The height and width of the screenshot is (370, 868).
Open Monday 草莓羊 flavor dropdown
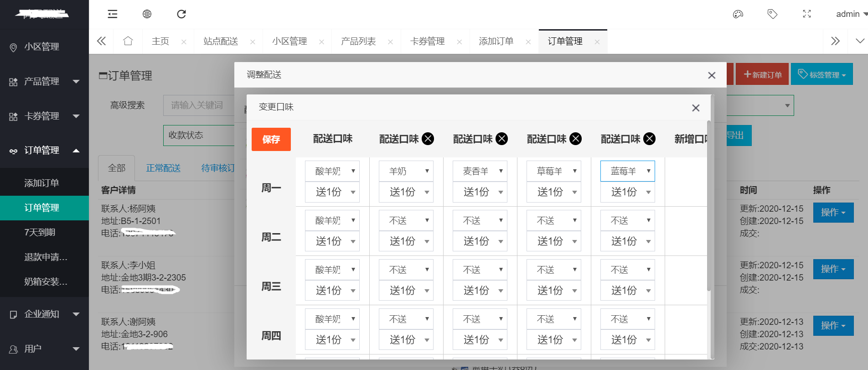pos(554,171)
